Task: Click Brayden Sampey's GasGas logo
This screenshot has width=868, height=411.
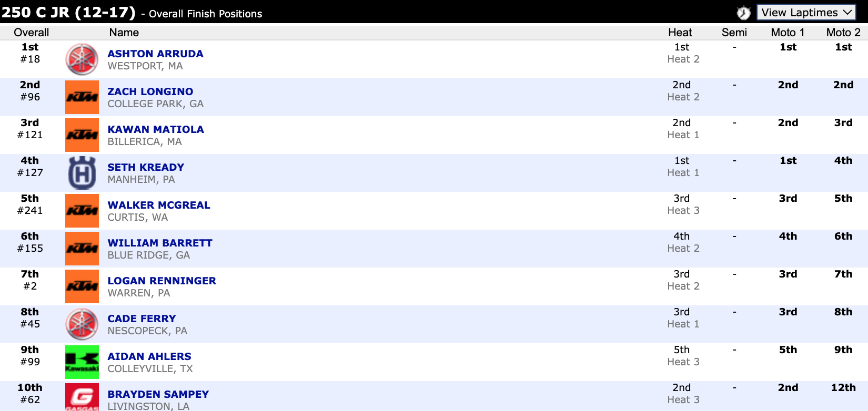Action: (82, 397)
